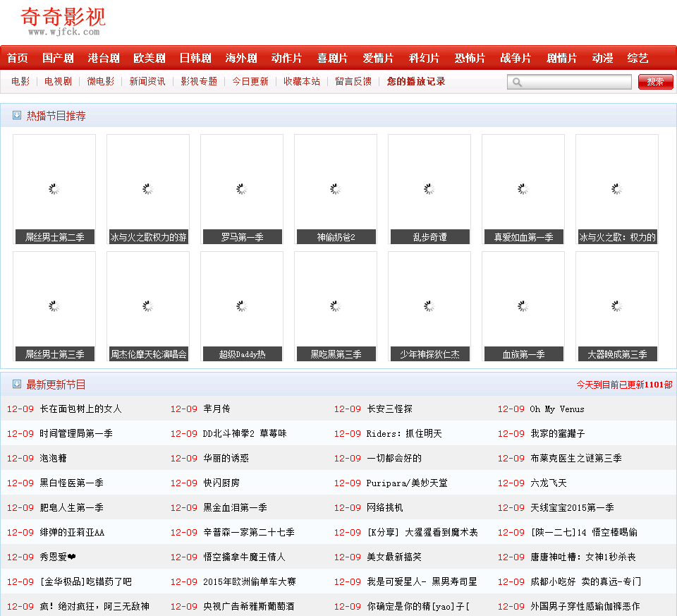Screen dimensions: 677x616
Task: Open the 日韩剧 category
Action: tap(195, 58)
